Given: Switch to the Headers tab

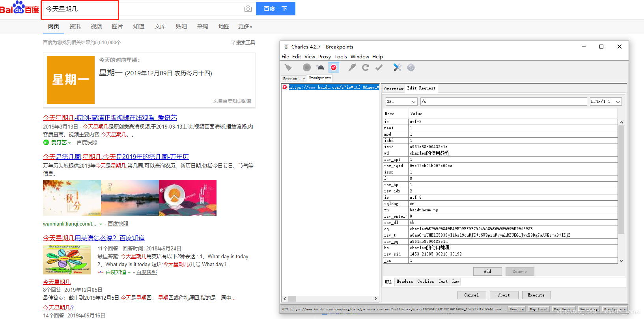Looking at the screenshot, I should click(x=405, y=282).
